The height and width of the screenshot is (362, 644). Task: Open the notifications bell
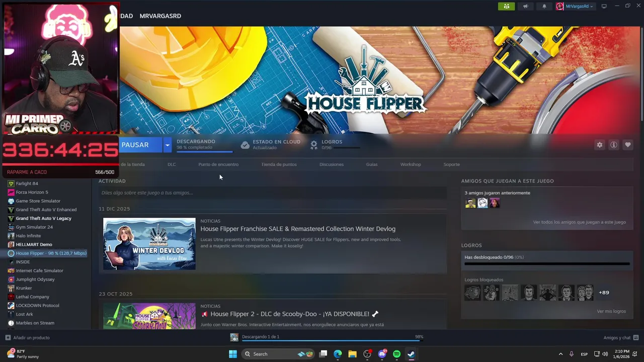coord(544,6)
